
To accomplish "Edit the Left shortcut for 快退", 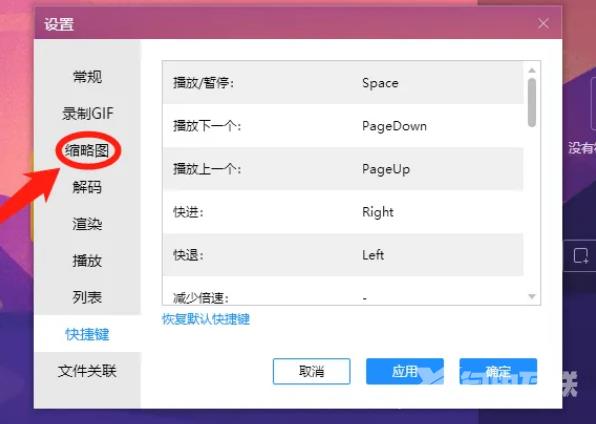I will (x=373, y=255).
